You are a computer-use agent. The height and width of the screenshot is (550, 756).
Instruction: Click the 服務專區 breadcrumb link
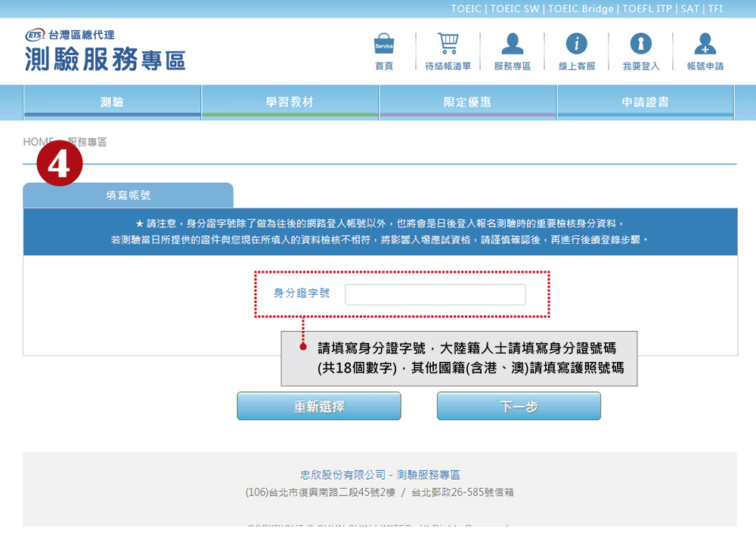tap(88, 142)
